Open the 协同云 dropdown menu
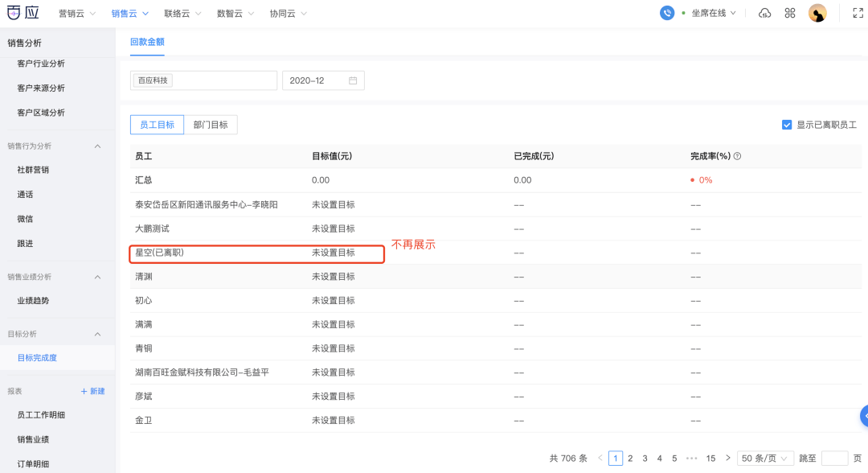Viewport: 868px width, 473px height. point(288,14)
